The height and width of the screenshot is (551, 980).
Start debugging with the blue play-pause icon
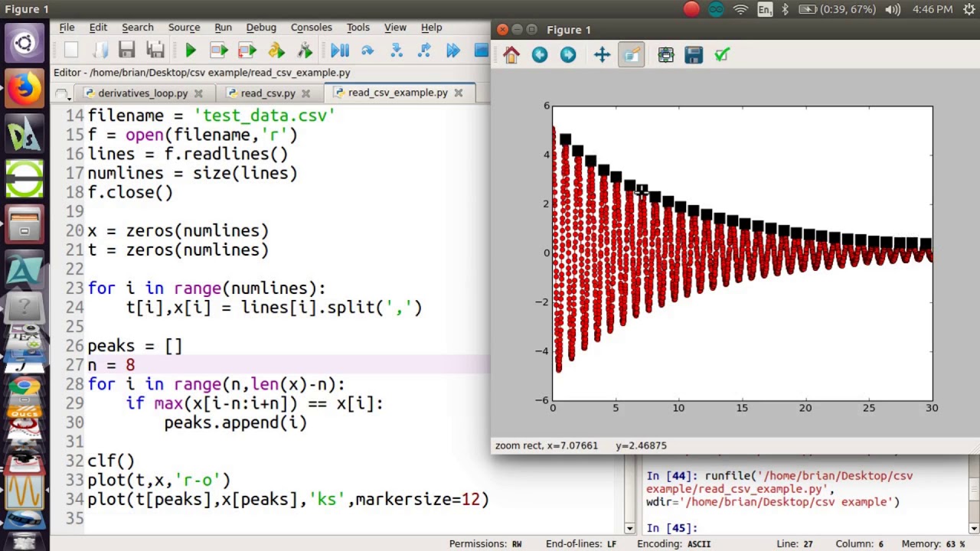pyautogui.click(x=340, y=51)
